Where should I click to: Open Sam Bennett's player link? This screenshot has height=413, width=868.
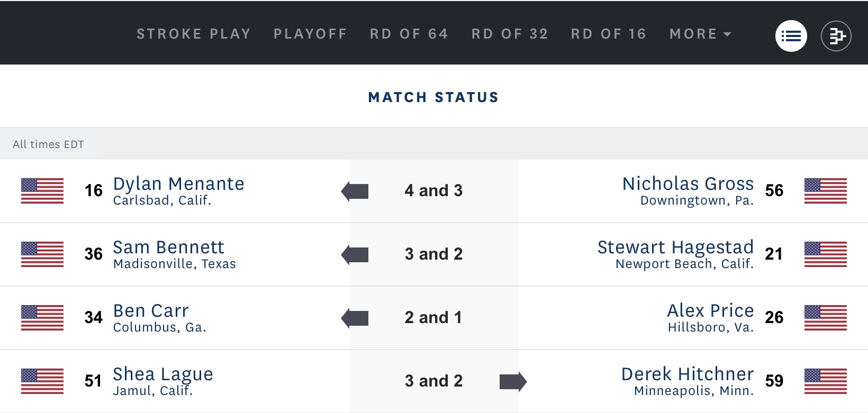(x=169, y=247)
